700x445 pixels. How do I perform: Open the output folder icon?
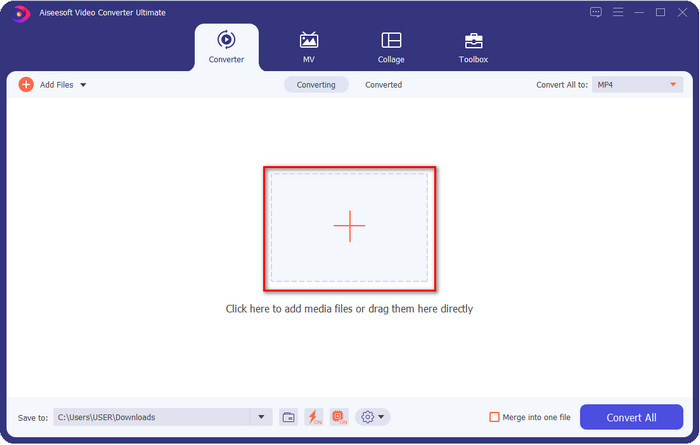coord(288,417)
